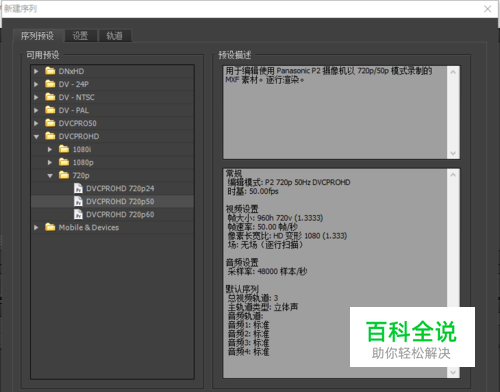
Task: Click the 1080p folder label
Action: tap(83, 162)
